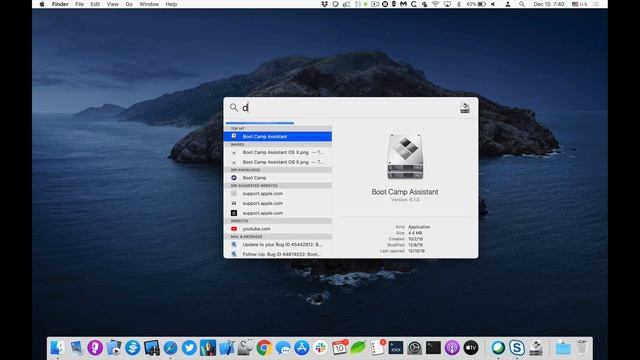
Task: Open the U.S. input source menu
Action: pyautogui.click(x=580, y=4)
